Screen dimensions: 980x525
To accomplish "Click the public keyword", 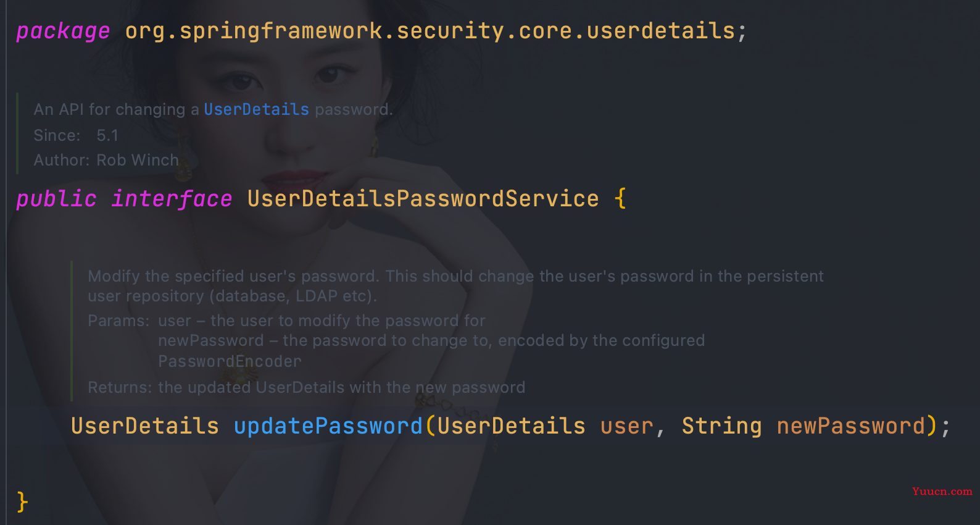I will click(x=56, y=199).
